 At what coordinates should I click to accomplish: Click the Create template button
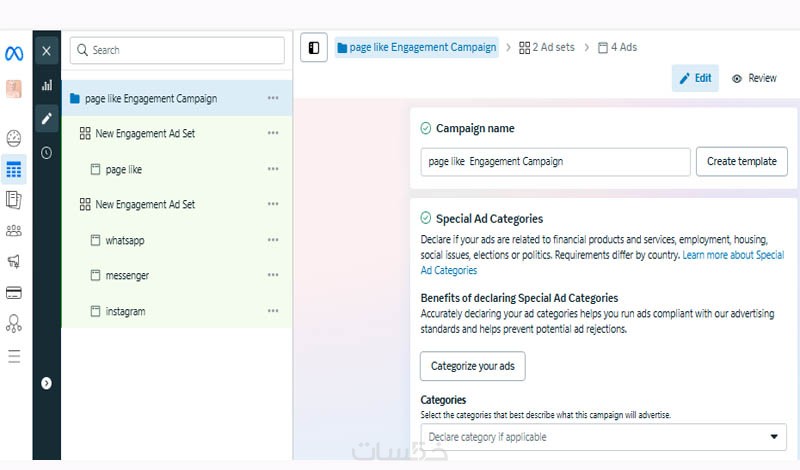click(x=742, y=161)
